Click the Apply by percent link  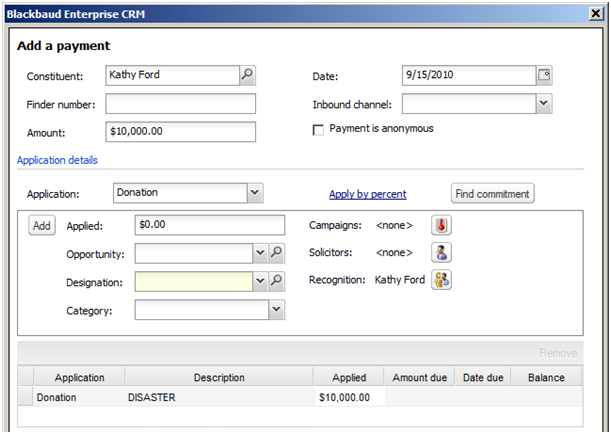(367, 194)
